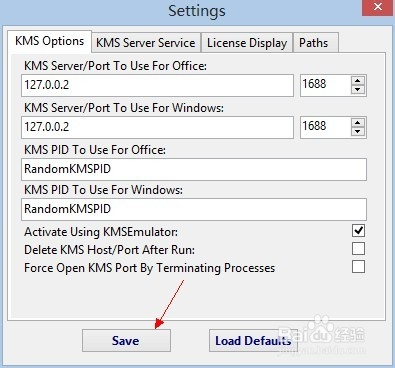Viewport: 395px width, 368px height.
Task: Decrease the Windows port with the down arrow
Action: (x=358, y=131)
